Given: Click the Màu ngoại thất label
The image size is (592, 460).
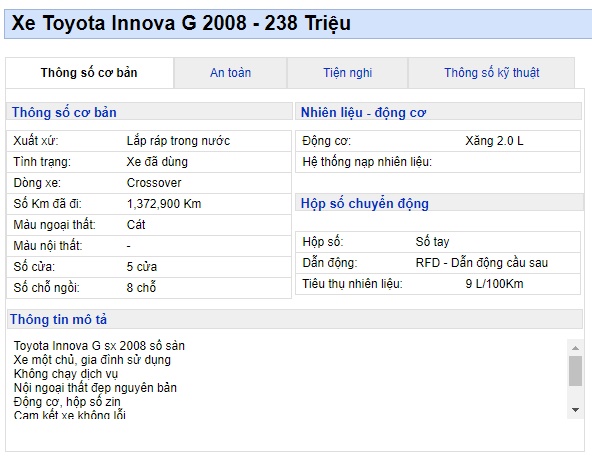Looking at the screenshot, I should [x=54, y=225].
